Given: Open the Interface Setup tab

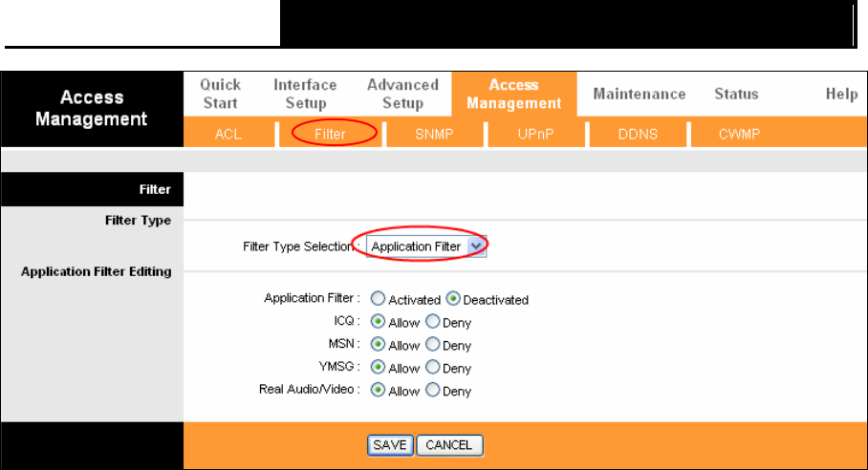Looking at the screenshot, I should (x=305, y=94).
